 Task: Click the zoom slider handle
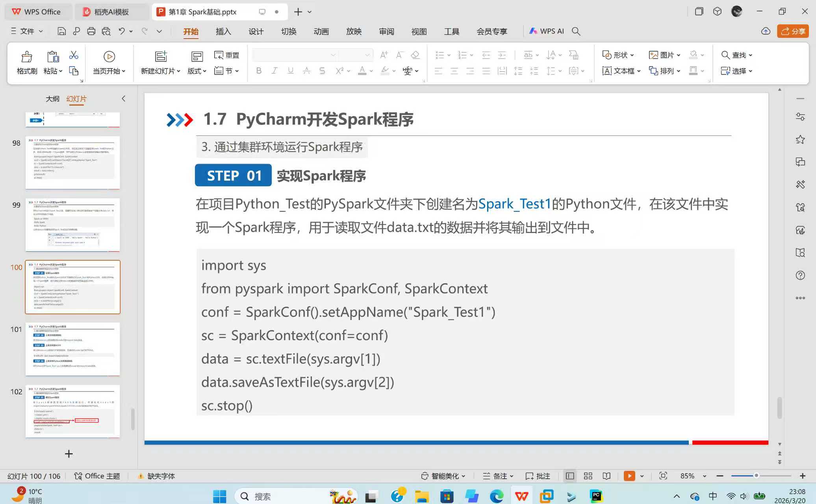(x=756, y=476)
